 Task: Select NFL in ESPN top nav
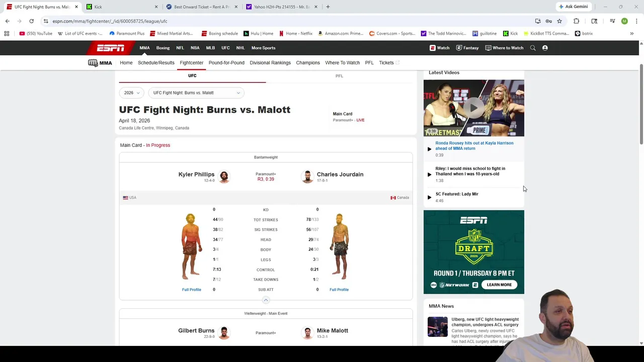point(180,48)
